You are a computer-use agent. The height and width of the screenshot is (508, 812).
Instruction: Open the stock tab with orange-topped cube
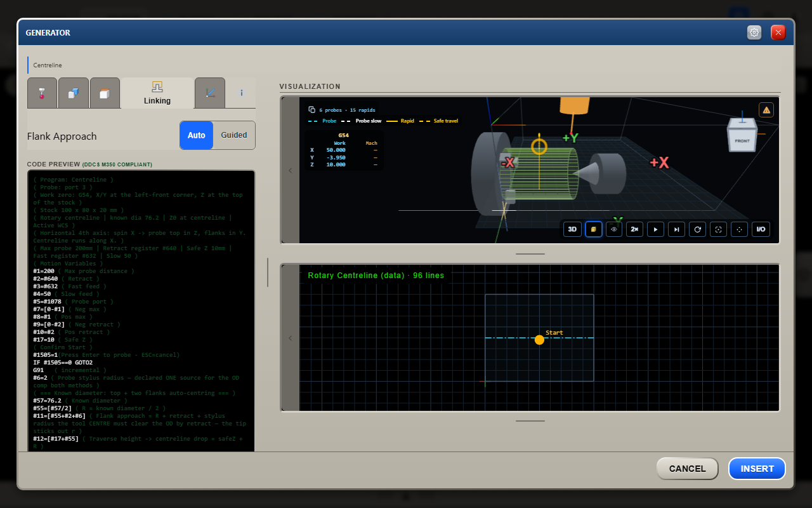point(105,93)
